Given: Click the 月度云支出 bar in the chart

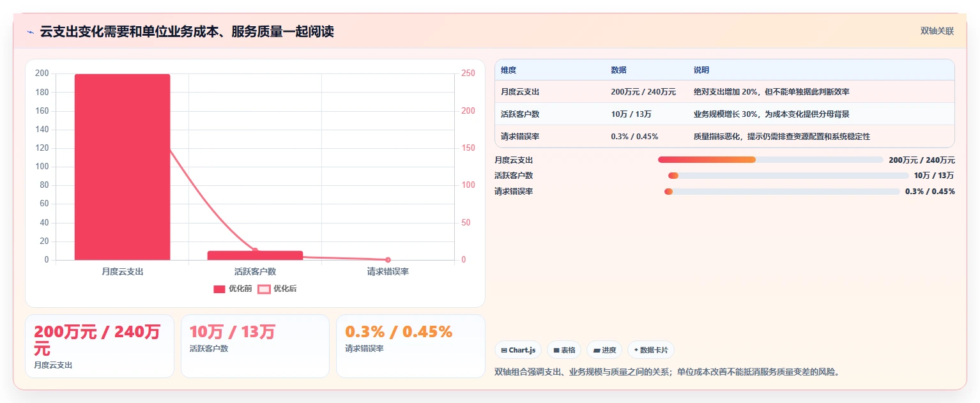Looking at the screenshot, I should (122, 167).
